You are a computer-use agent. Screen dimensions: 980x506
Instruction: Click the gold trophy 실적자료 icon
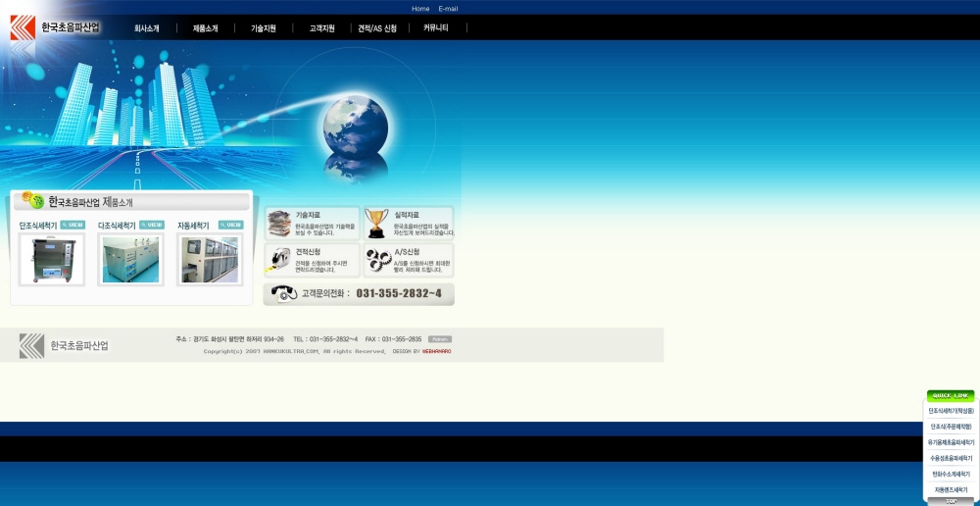coord(376,223)
